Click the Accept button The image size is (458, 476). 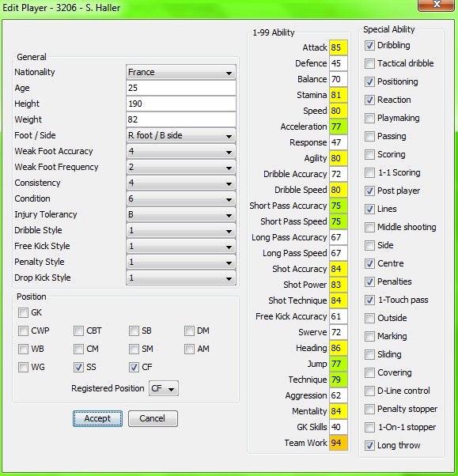click(97, 418)
